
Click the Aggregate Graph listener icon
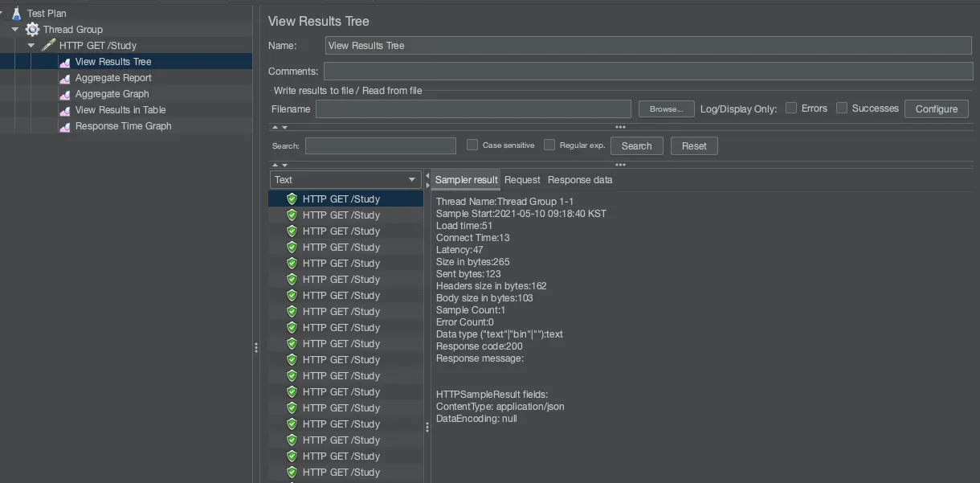point(64,94)
